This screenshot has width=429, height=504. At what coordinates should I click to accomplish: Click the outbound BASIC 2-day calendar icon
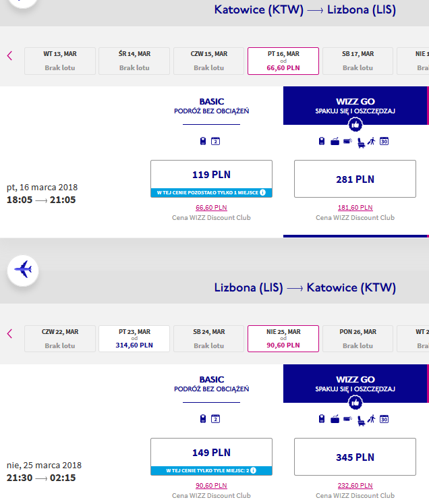(x=215, y=141)
